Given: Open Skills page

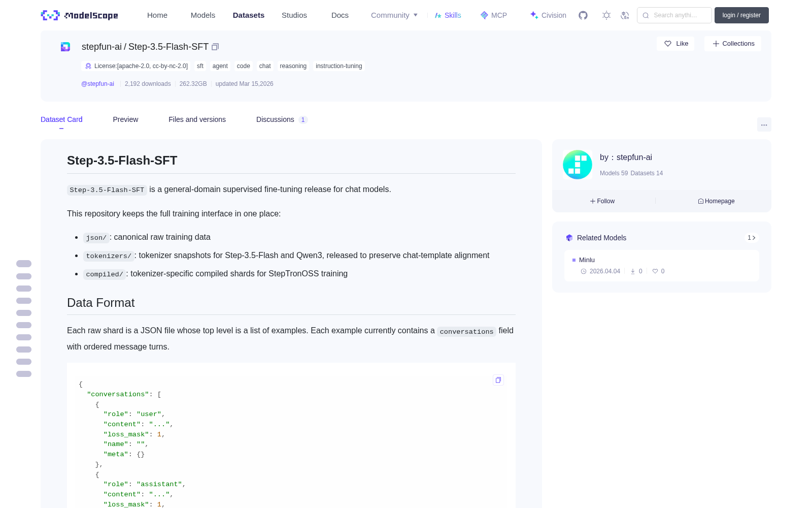Looking at the screenshot, I should pos(448,15).
